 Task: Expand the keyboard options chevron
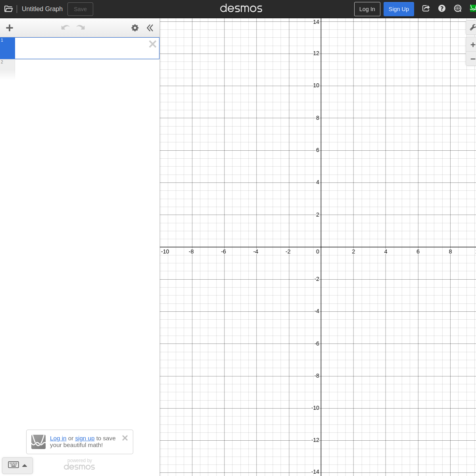24,465
